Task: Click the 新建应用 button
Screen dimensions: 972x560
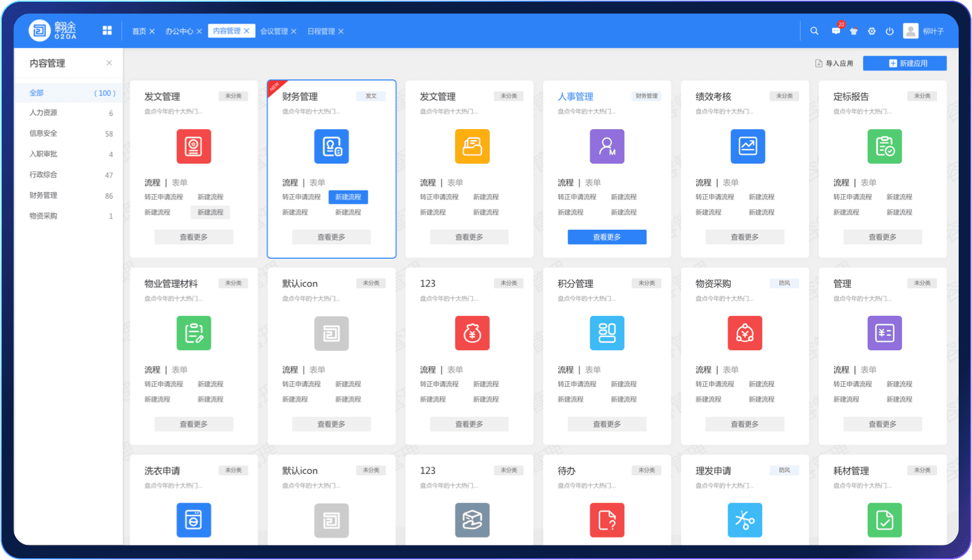Action: 904,63
